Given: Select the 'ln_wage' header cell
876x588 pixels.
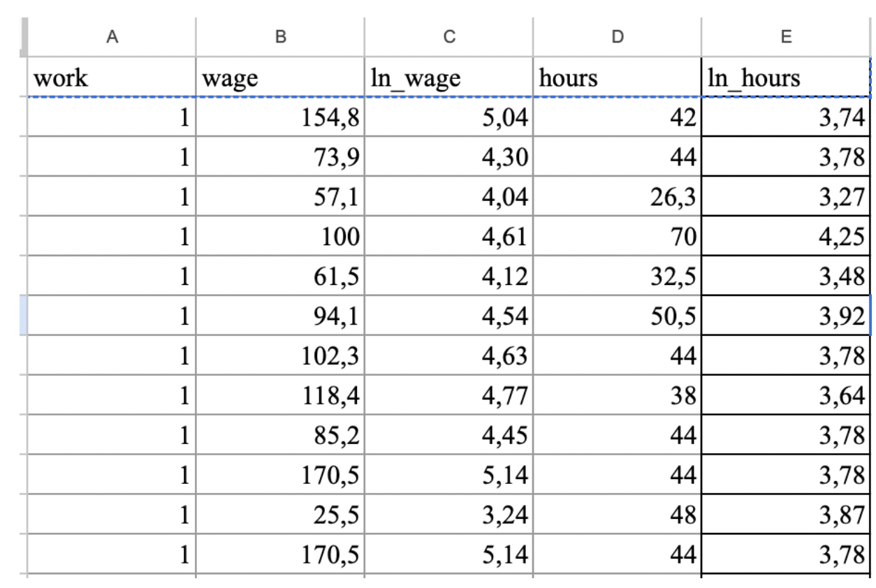Looking at the screenshot, I should [448, 78].
